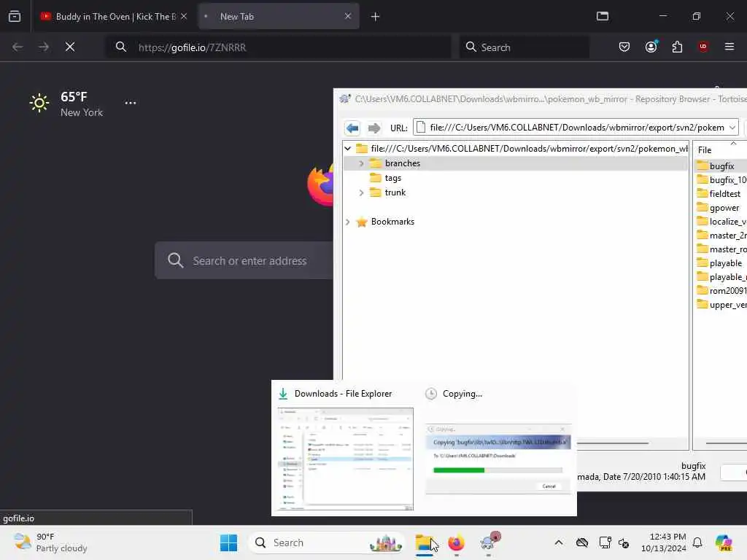This screenshot has height=560, width=747.
Task: Go forward in Repository Browser
Action: coord(374,128)
